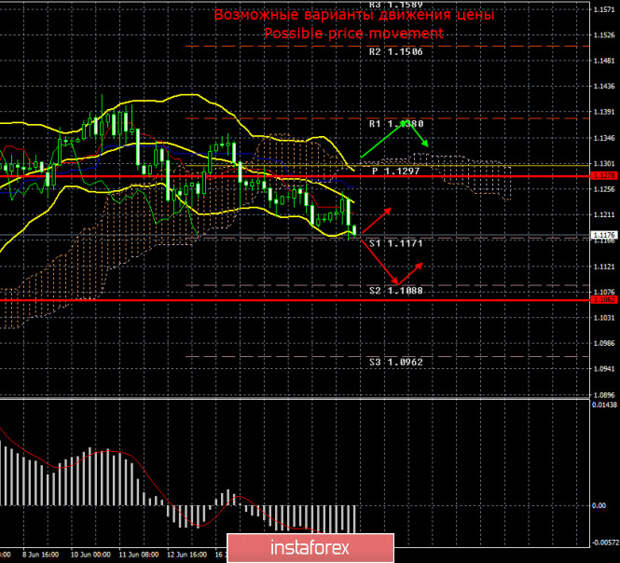Click the -0.00572 indicator scale value

click(605, 542)
